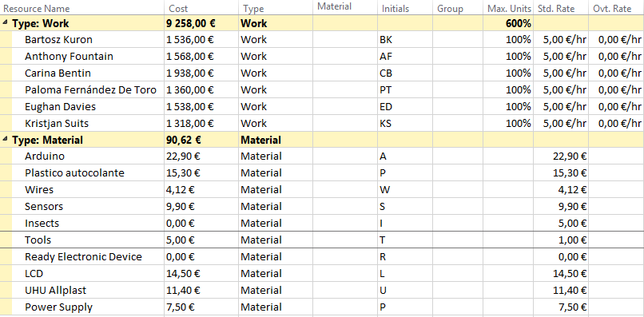The width and height of the screenshot is (644, 317).
Task: Select the Max. Units column header
Action: (x=508, y=8)
